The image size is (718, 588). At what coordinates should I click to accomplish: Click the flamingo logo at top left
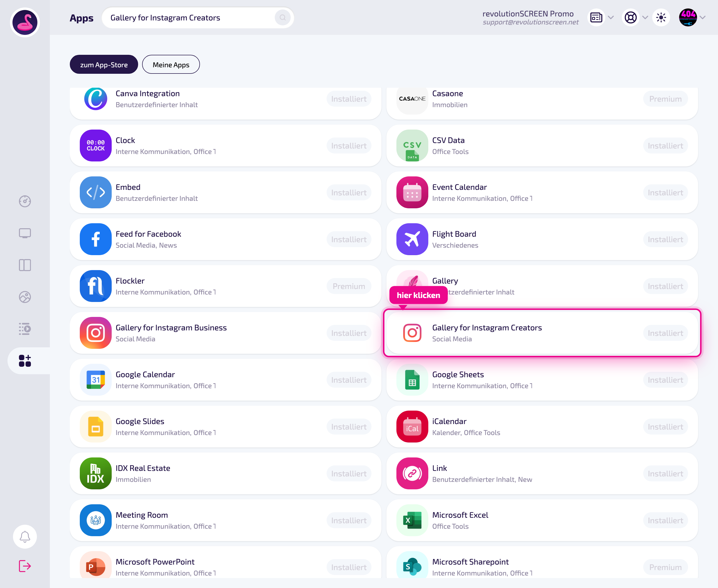pyautogui.click(x=25, y=22)
